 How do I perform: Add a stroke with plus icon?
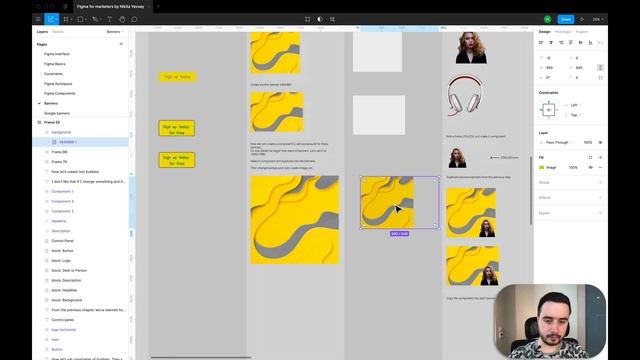(x=600, y=182)
